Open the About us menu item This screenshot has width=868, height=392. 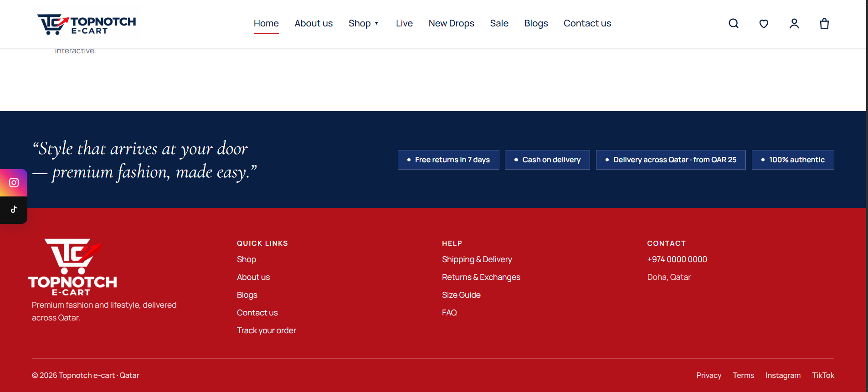click(313, 23)
